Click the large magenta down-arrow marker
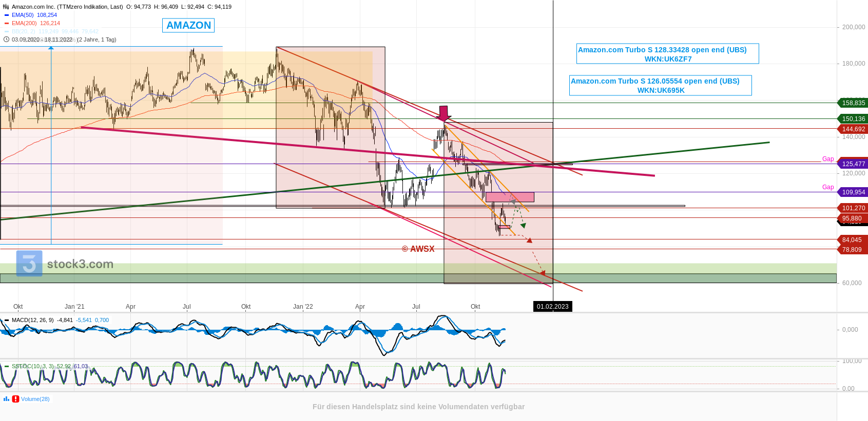Screen dimensions: 868x421 (443, 113)
